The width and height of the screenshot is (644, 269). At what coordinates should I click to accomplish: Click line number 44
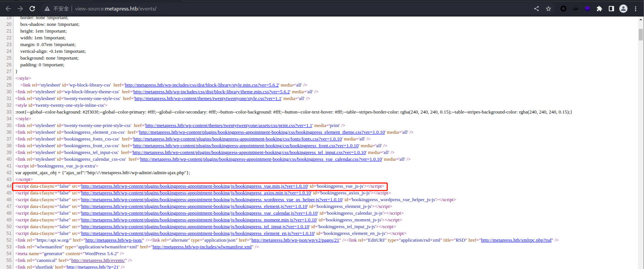click(9, 186)
